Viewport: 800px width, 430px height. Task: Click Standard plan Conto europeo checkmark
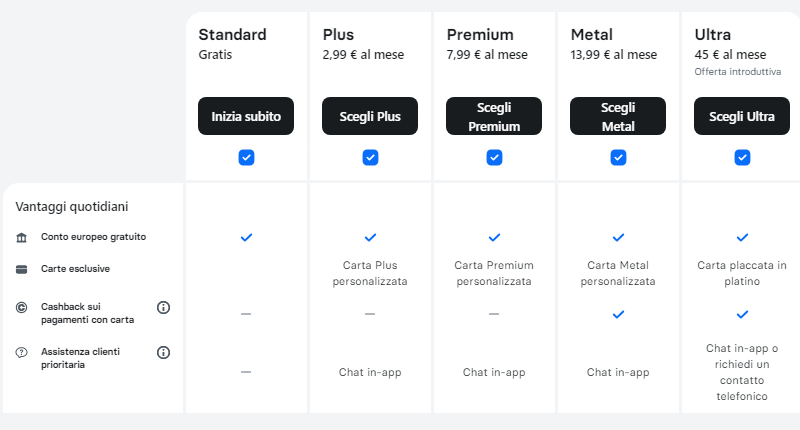point(246,237)
